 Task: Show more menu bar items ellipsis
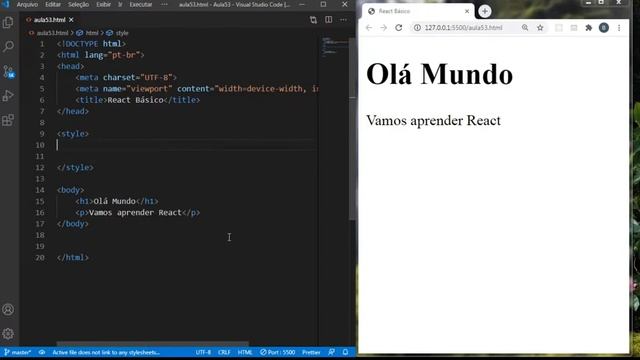(164, 4)
